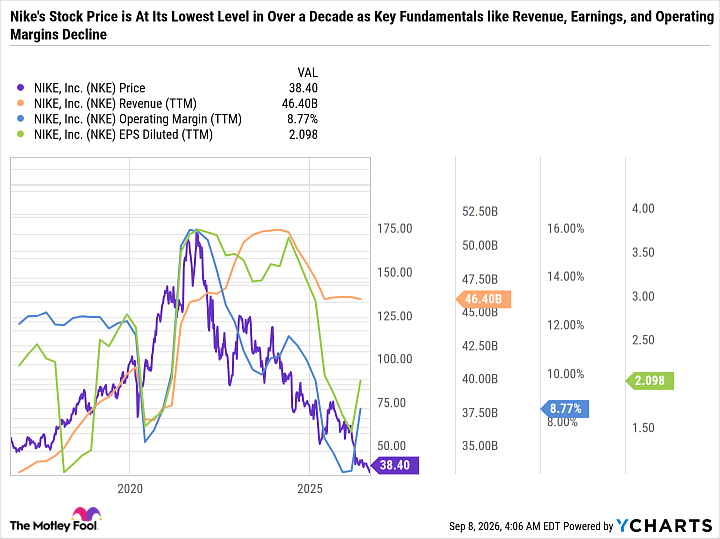Click the 75.00 price axis label
The height and width of the screenshot is (539, 720).
click(391, 403)
